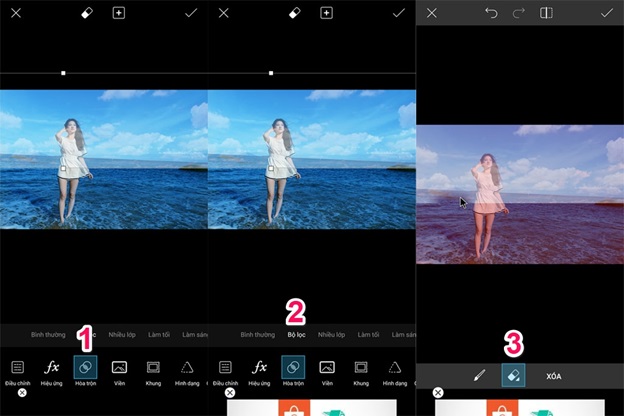
Task: Select the brush tool on the right screen
Action: pyautogui.click(x=479, y=375)
